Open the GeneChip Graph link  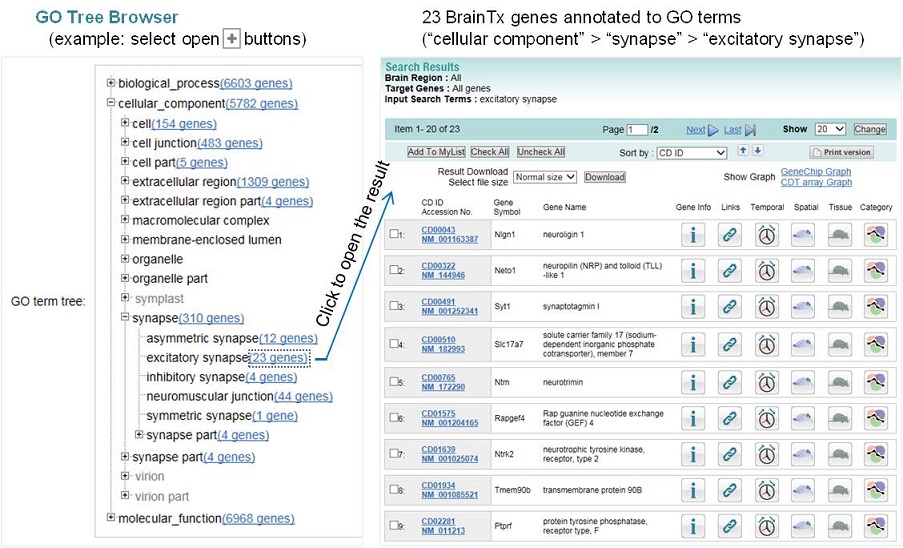816,172
